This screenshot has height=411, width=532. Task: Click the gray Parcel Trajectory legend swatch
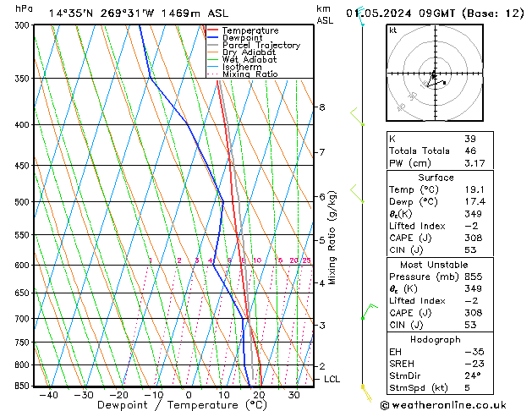(213, 45)
